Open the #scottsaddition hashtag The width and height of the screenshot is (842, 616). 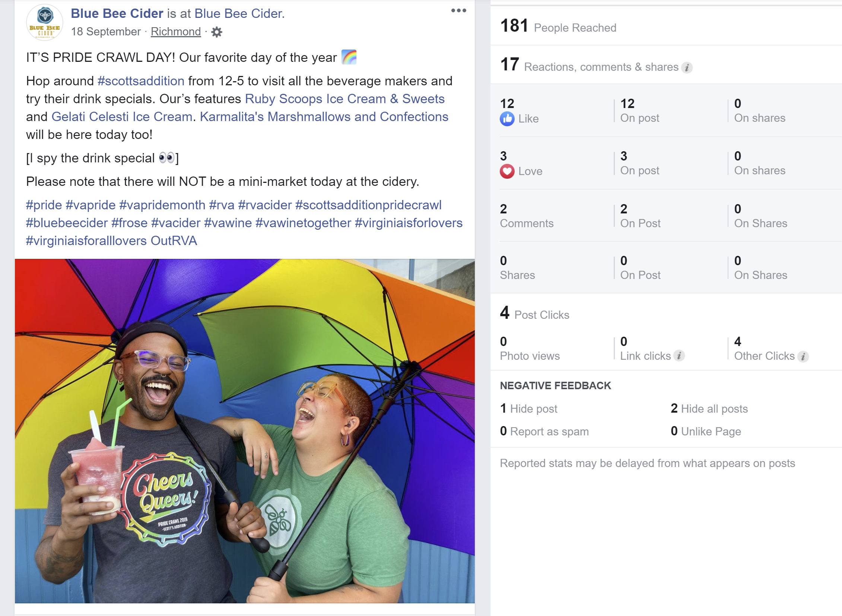[141, 81]
